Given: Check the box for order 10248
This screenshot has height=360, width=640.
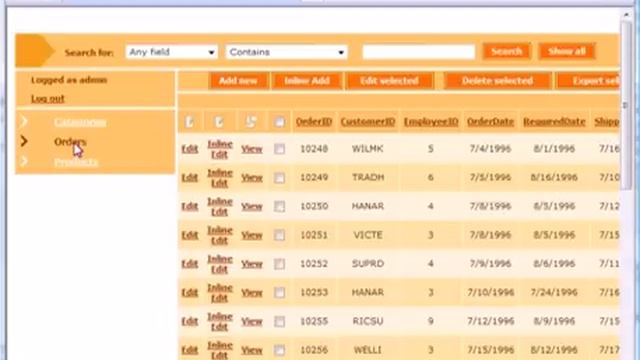Looking at the screenshot, I should [x=280, y=149].
